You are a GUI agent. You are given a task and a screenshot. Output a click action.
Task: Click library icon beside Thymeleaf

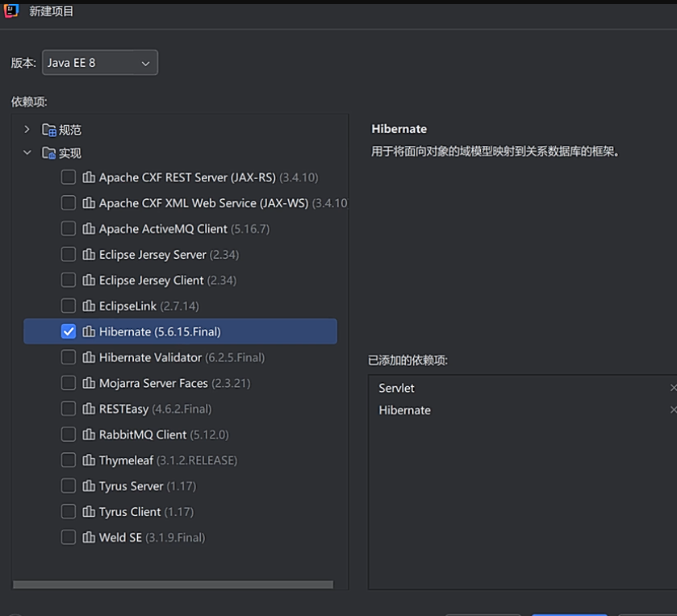pos(89,460)
